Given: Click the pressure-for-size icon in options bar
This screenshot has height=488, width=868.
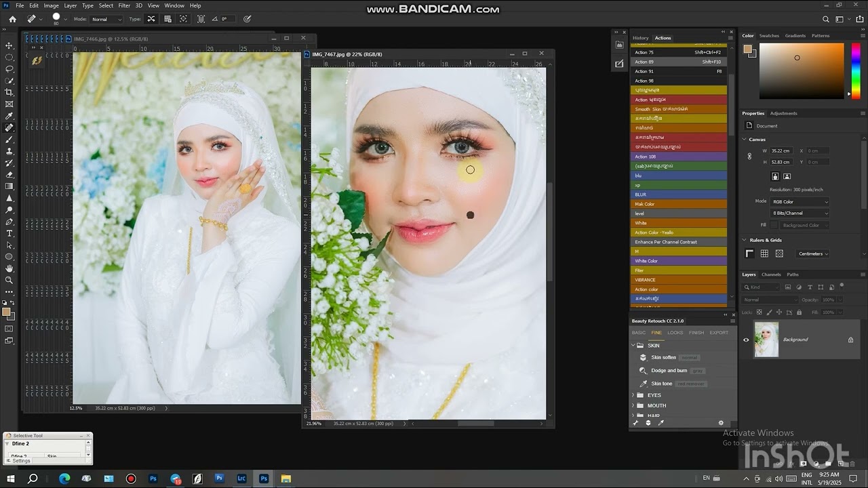Looking at the screenshot, I should (x=247, y=19).
